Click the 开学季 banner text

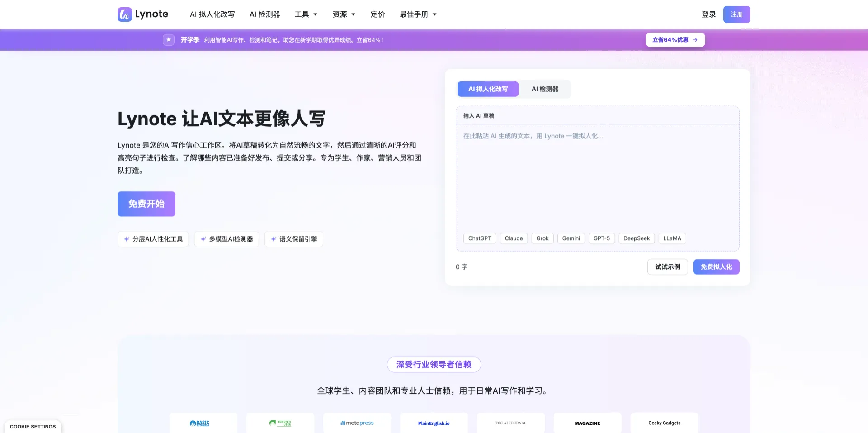(190, 40)
